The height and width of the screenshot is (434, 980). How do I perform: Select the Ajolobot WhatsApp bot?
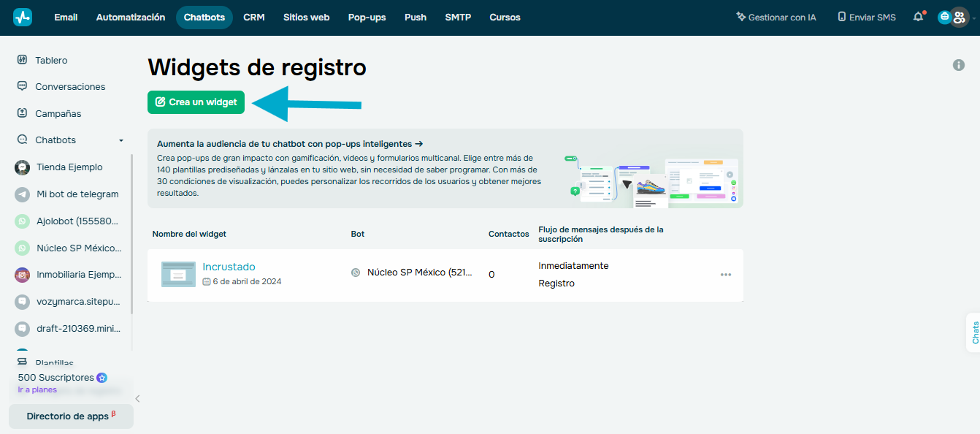pyautogui.click(x=77, y=221)
